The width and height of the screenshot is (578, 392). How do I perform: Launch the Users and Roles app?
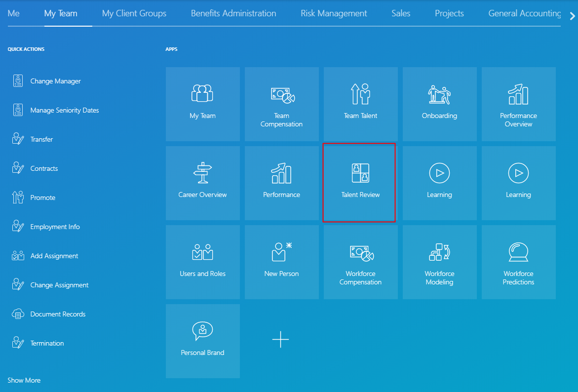coord(202,262)
